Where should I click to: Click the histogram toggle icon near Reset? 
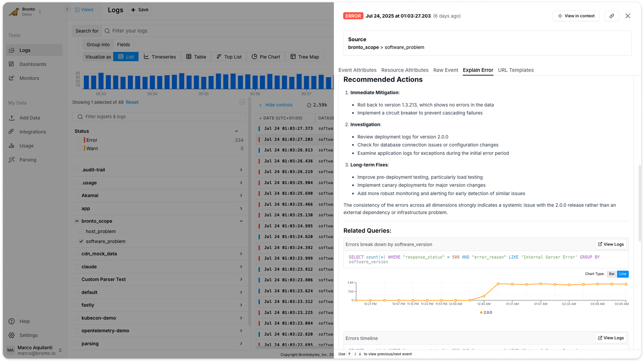click(242, 102)
